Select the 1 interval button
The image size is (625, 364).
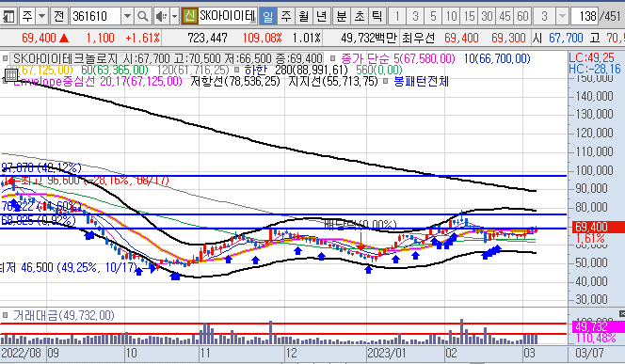tap(397, 16)
